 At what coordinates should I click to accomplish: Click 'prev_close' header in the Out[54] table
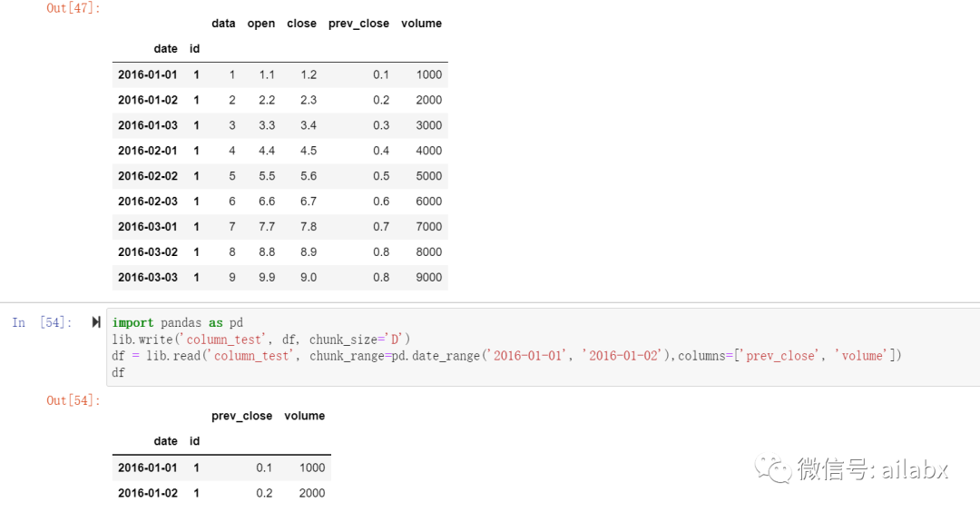pyautogui.click(x=242, y=417)
